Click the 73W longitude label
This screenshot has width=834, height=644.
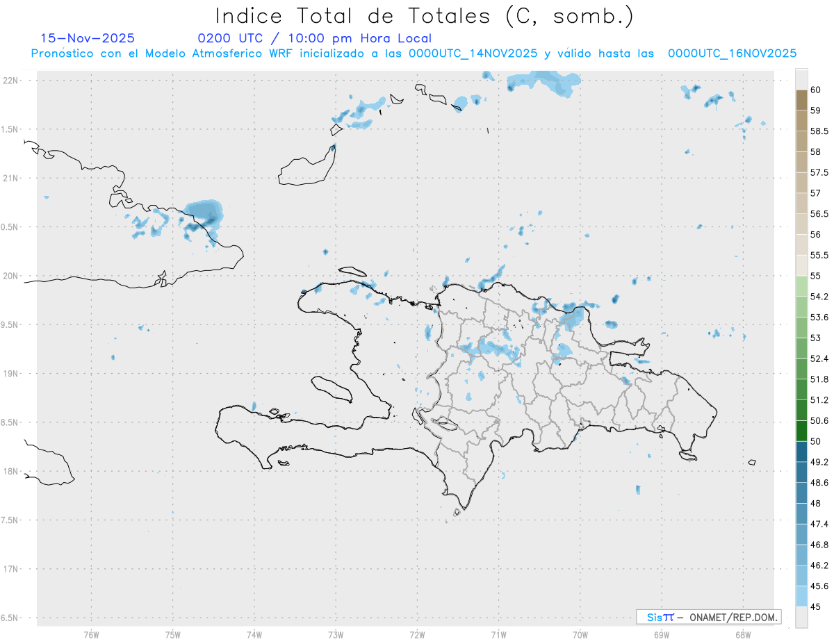click(x=336, y=634)
